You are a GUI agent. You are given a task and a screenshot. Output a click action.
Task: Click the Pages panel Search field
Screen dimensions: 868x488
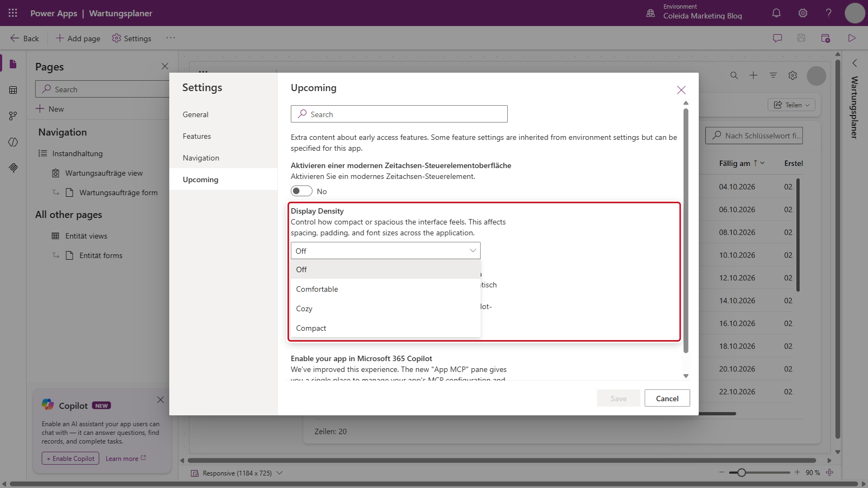pyautogui.click(x=103, y=89)
